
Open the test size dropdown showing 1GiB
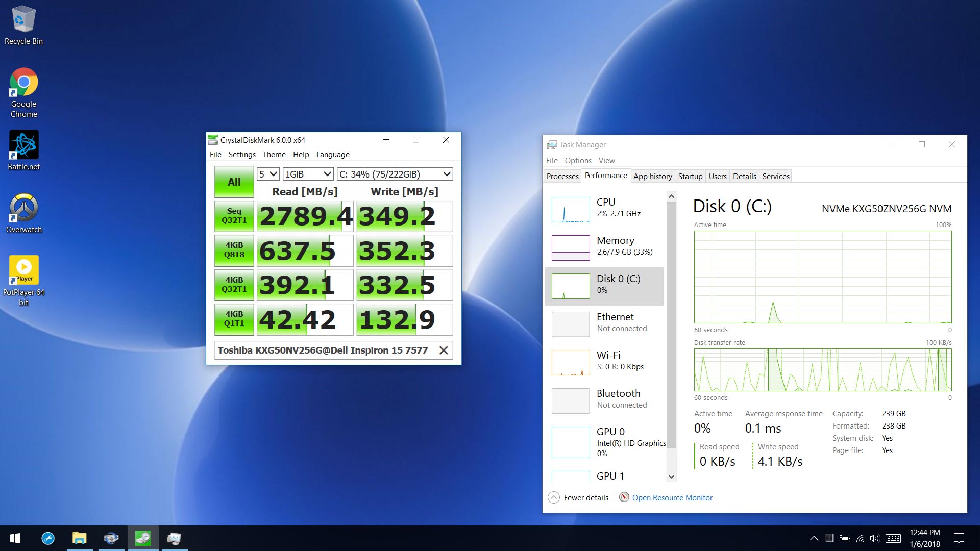[x=308, y=174]
